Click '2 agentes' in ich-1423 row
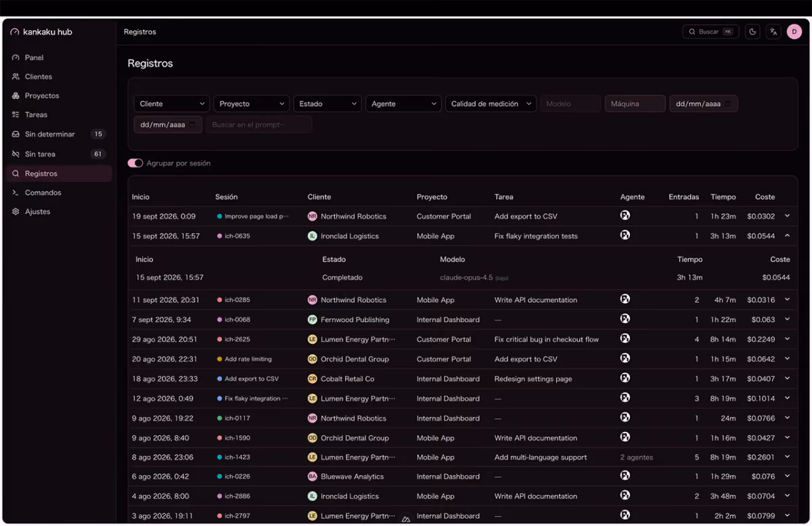812x526 pixels. click(637, 458)
